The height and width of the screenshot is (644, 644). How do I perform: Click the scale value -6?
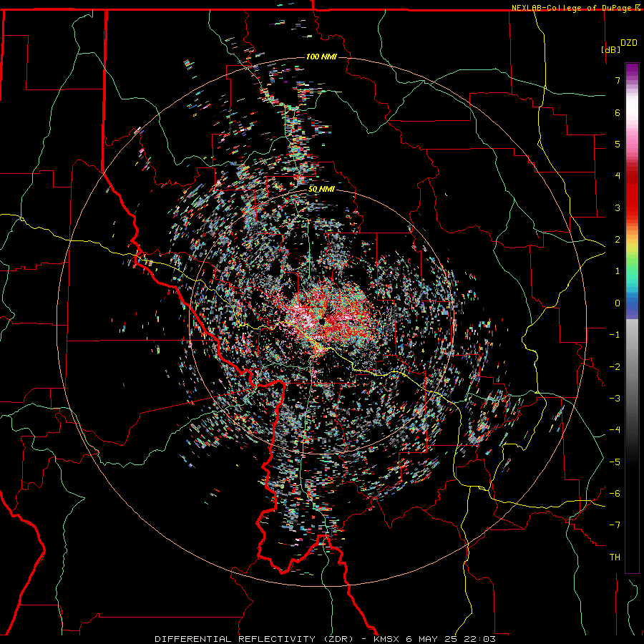(615, 494)
